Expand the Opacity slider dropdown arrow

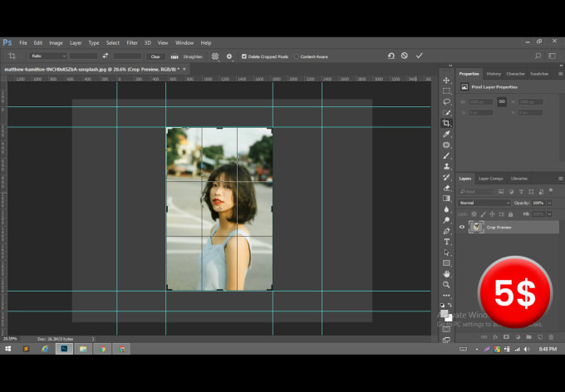click(x=549, y=203)
